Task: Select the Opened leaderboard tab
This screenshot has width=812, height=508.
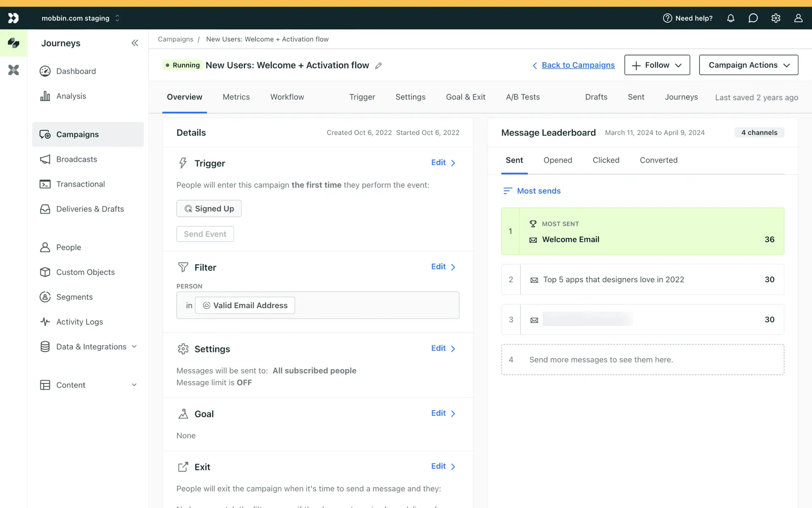Action: tap(557, 160)
